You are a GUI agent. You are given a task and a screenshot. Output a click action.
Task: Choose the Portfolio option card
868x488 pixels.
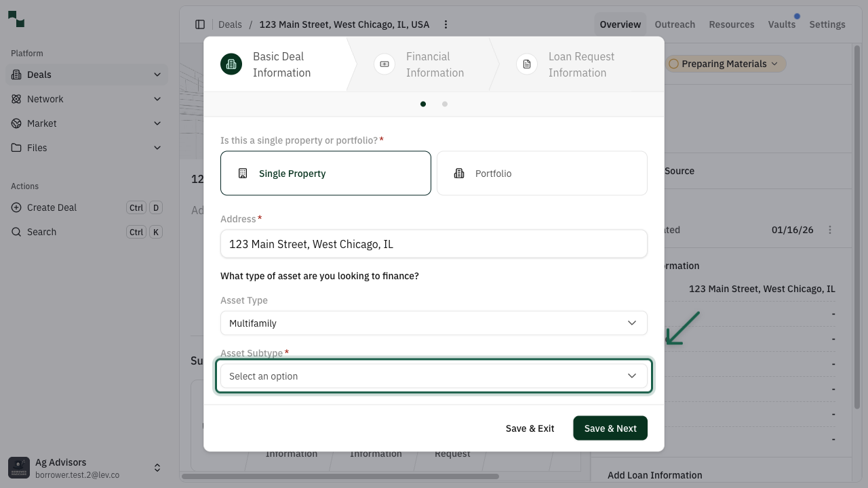(541, 173)
